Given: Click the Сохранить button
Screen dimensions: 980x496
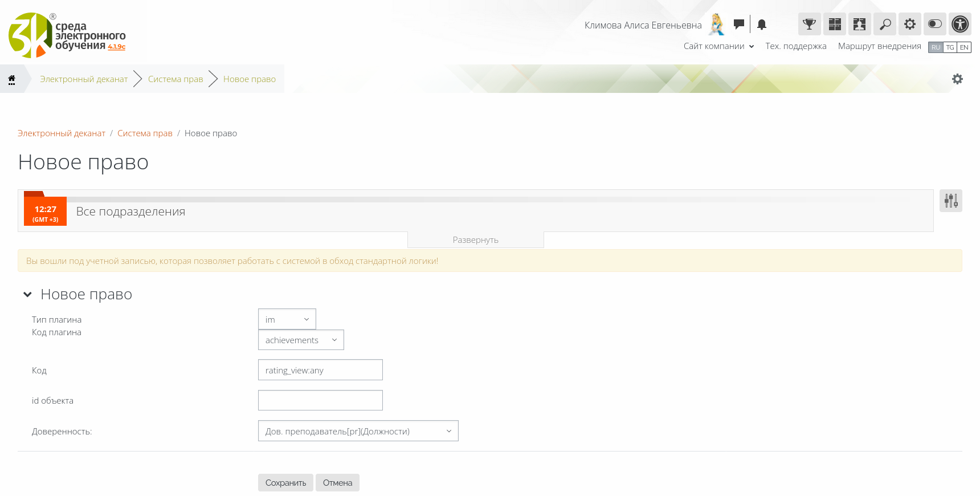Looking at the screenshot, I should click(x=285, y=482).
